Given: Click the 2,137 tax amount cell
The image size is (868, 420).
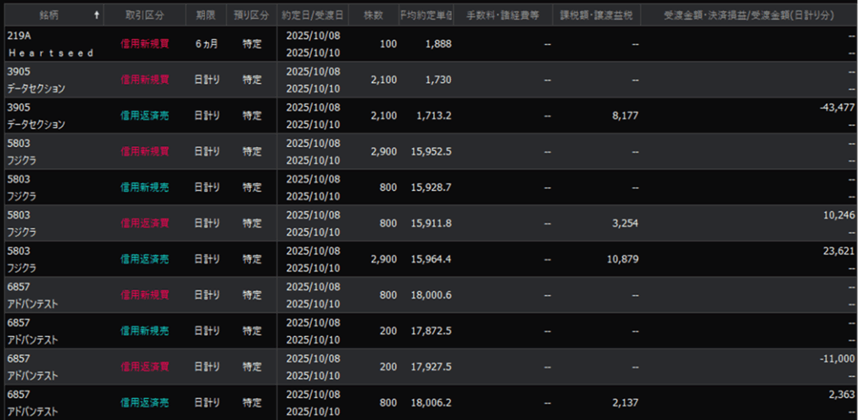Looking at the screenshot, I should [x=623, y=402].
